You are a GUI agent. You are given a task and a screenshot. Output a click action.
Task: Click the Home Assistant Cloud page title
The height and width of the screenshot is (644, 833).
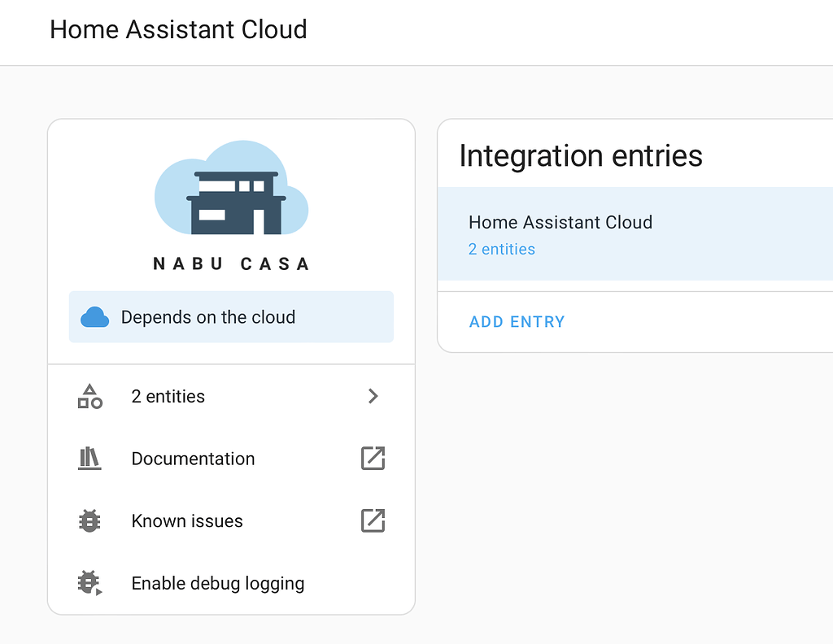[178, 29]
